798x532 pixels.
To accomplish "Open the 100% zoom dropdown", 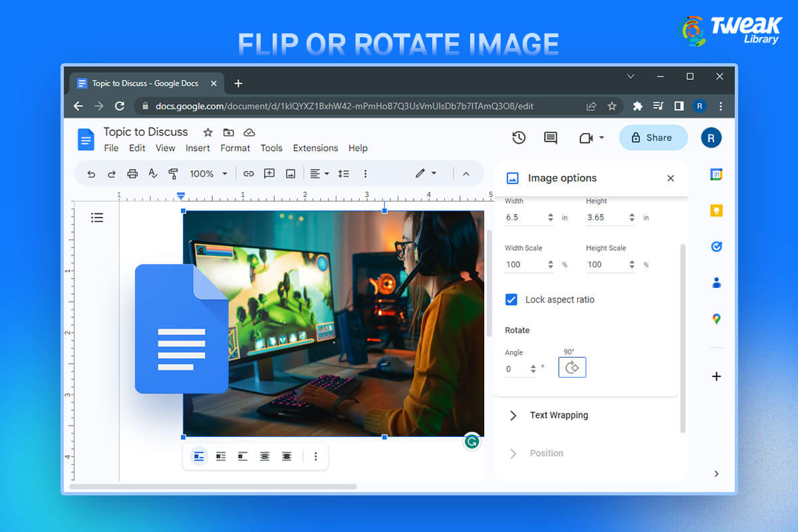I will tap(208, 174).
